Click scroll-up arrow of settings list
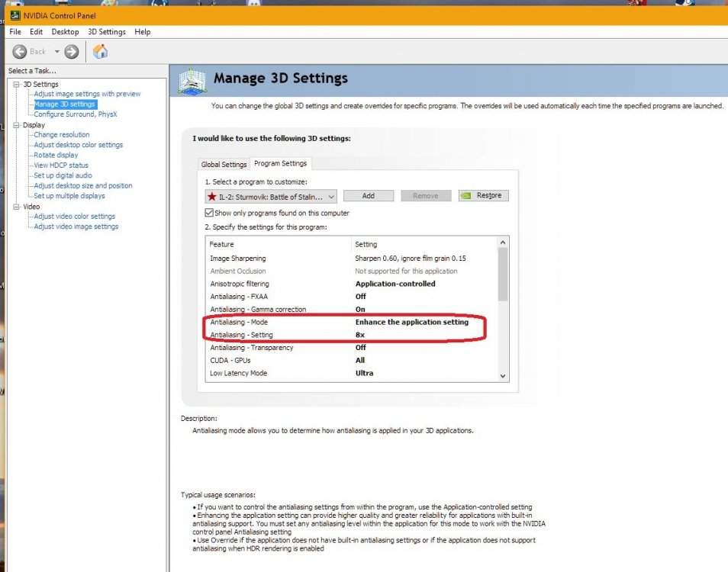 coord(503,243)
